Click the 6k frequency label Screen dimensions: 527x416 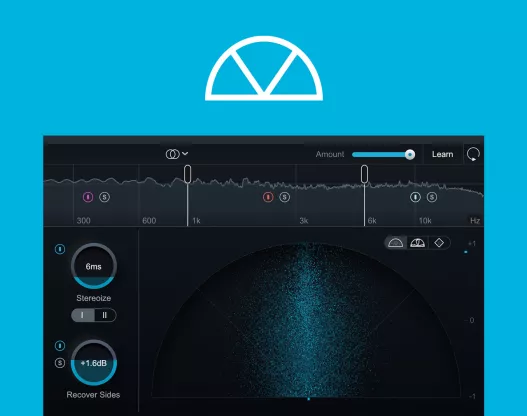tap(372, 221)
